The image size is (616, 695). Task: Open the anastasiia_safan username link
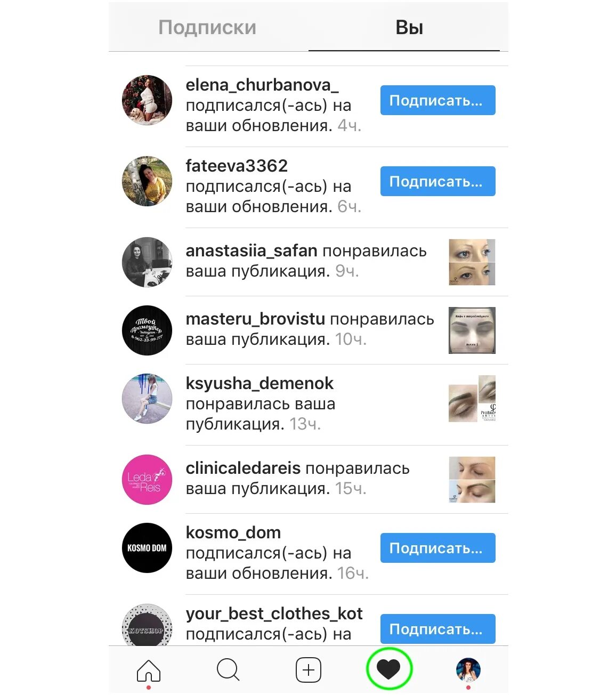(252, 251)
